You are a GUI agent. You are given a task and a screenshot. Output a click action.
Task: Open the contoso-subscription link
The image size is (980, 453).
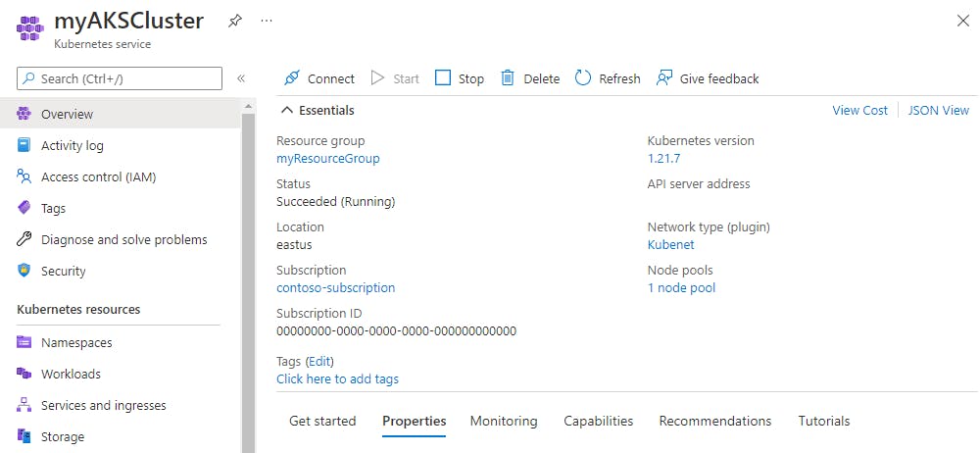point(335,288)
